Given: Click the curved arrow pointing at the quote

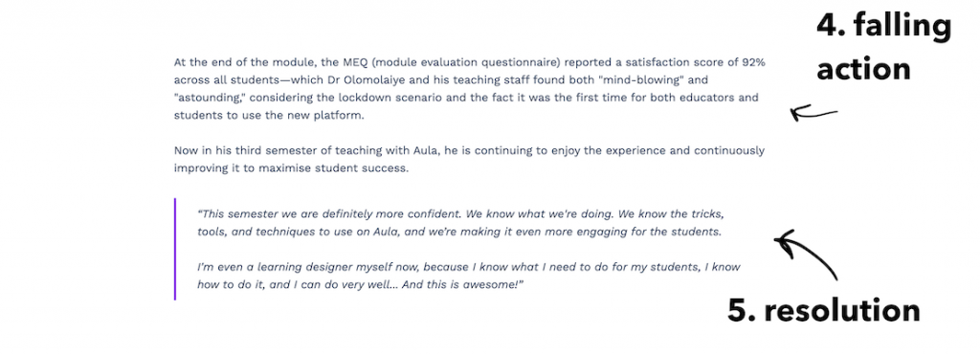Looking at the screenshot, I should point(806,255).
